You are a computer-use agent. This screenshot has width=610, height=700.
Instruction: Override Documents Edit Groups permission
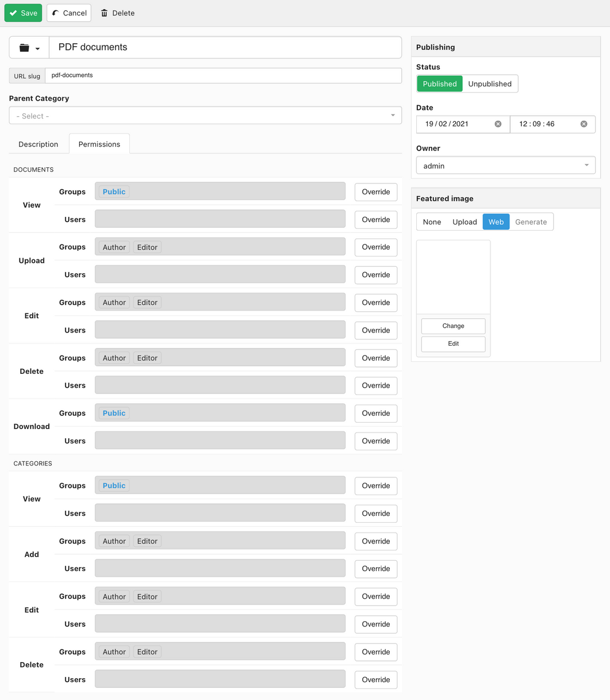point(376,303)
